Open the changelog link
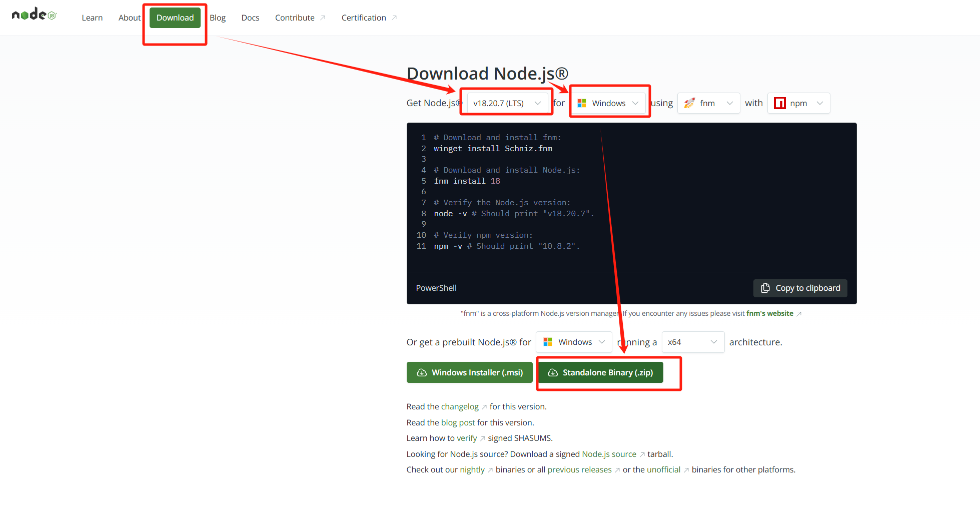The image size is (980, 515). (x=459, y=406)
